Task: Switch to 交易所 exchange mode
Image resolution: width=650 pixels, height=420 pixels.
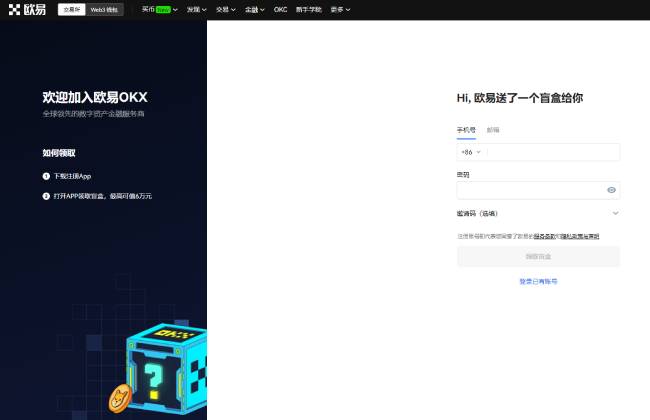Action: point(71,9)
